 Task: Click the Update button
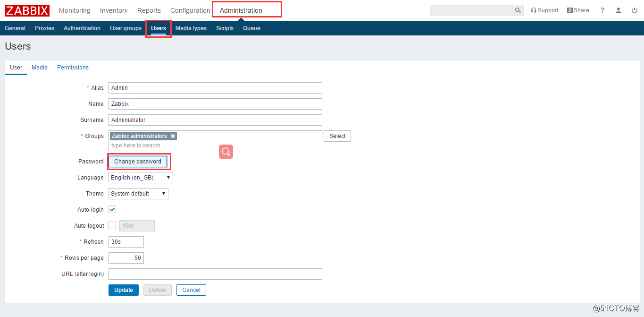pyautogui.click(x=123, y=290)
